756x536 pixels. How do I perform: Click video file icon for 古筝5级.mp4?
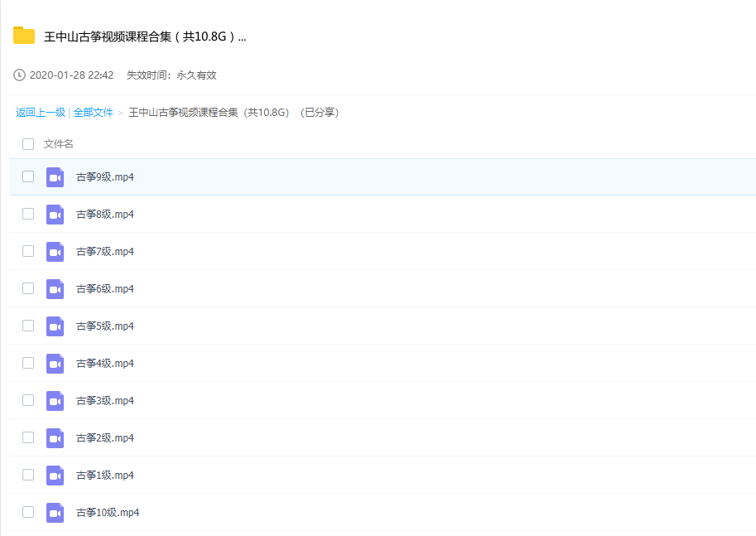coord(55,326)
